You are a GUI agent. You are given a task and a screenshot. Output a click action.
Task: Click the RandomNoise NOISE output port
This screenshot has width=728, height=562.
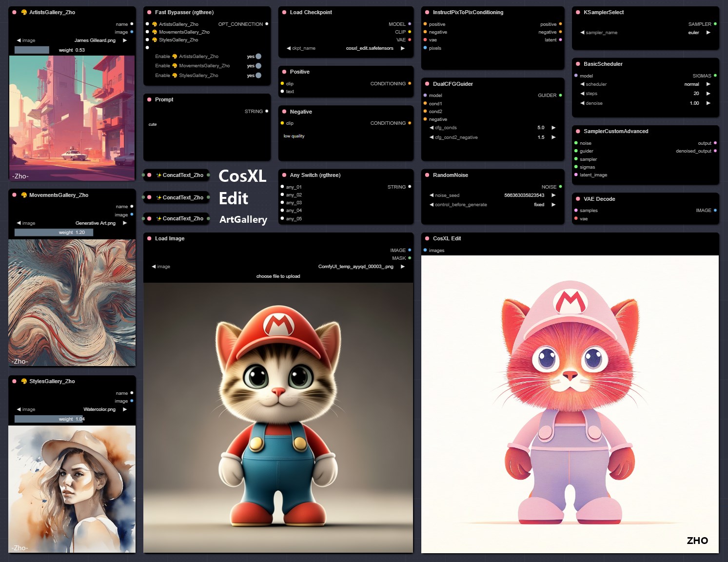560,187
